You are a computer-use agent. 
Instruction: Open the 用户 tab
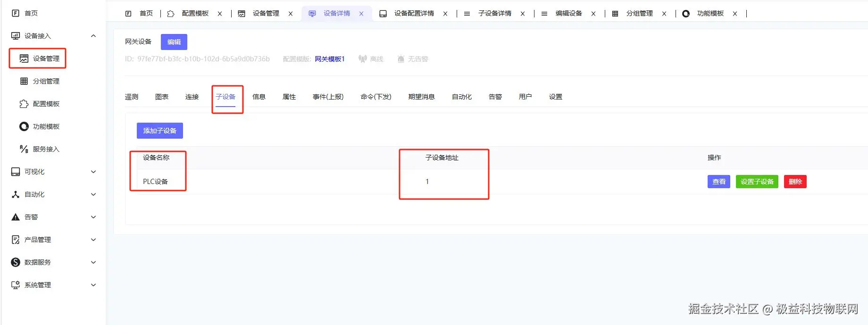pos(526,97)
